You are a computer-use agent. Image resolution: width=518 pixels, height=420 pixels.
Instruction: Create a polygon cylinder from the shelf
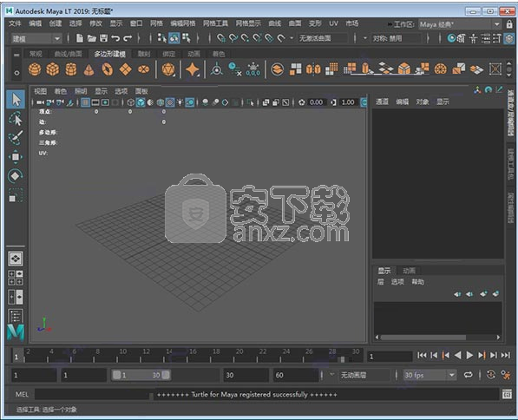(70, 69)
